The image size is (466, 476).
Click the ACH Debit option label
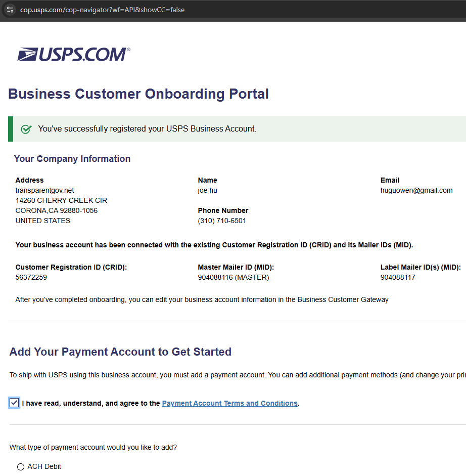click(x=44, y=466)
